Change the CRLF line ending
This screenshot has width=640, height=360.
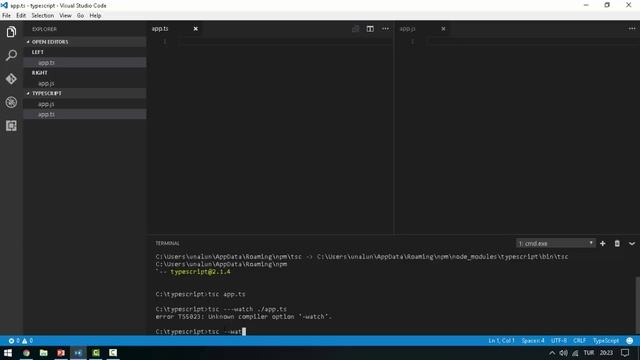click(580, 340)
